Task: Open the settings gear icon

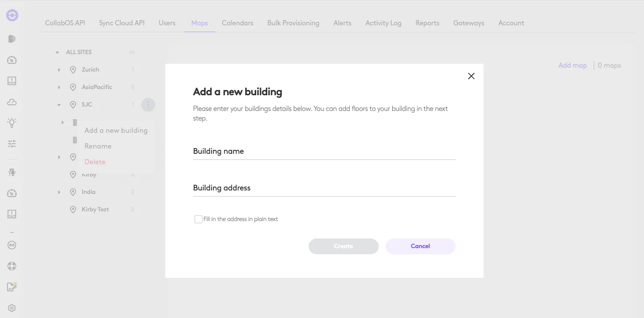Action: pos(12,308)
